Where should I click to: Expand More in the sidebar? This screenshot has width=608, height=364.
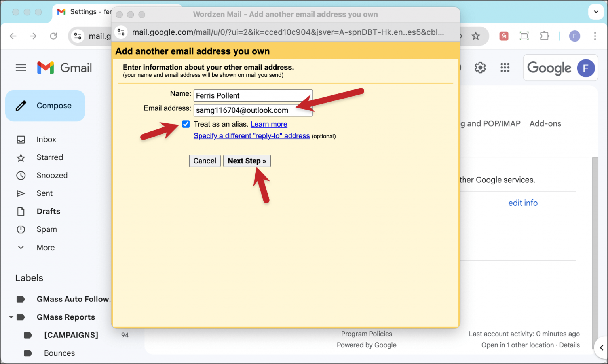[x=21, y=247]
